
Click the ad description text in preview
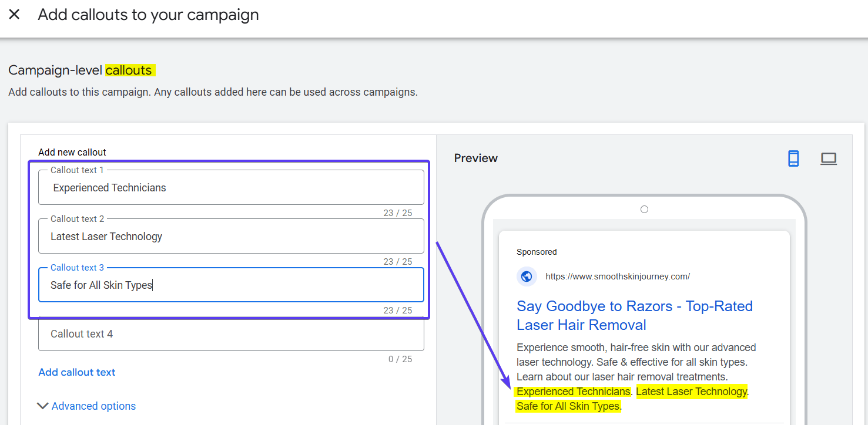[636, 362]
